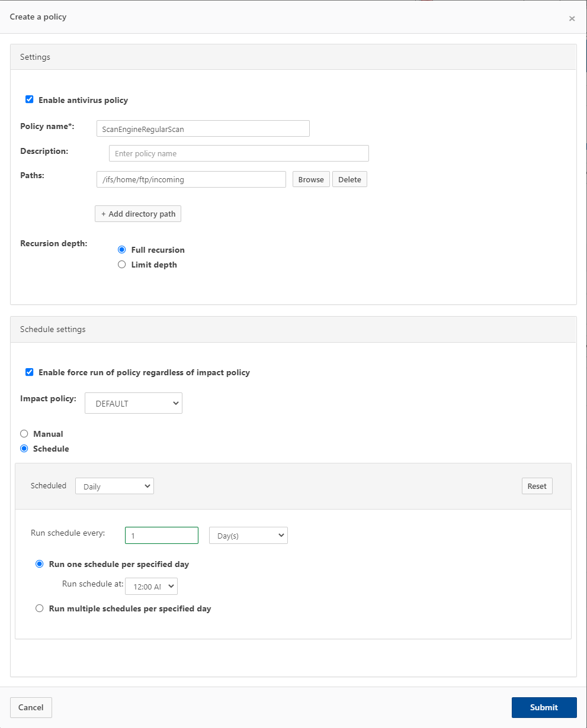Switch schedule mode to Manual
Screen dimensions: 587x728
24,433
